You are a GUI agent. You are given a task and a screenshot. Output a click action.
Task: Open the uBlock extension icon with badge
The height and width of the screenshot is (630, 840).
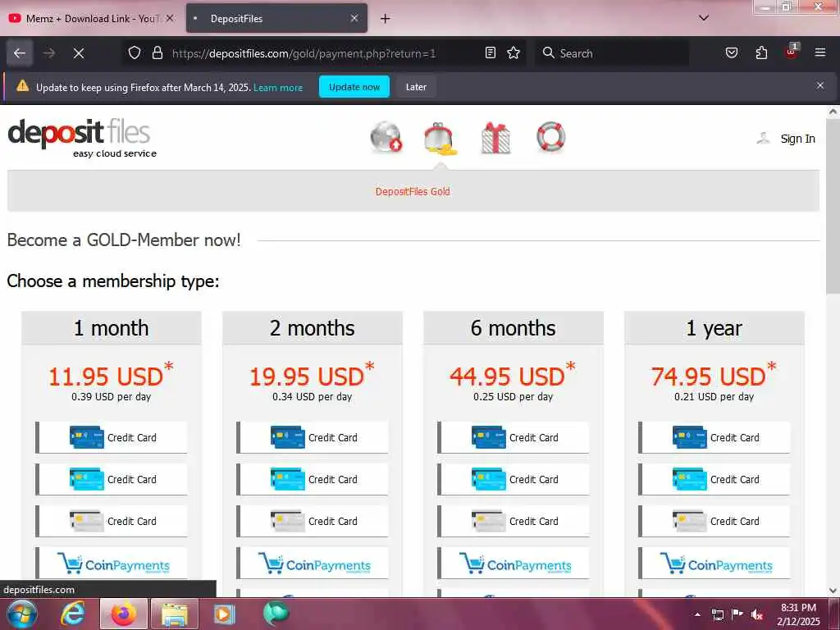[792, 52]
